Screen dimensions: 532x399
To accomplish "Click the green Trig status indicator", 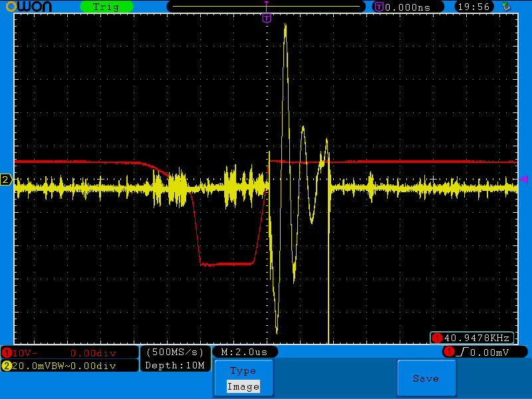I will point(106,7).
